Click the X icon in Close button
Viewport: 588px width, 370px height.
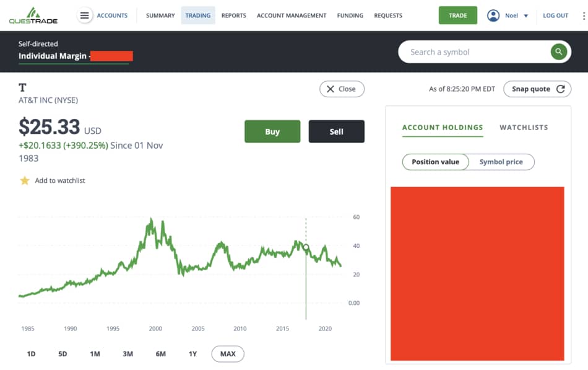pyautogui.click(x=331, y=89)
